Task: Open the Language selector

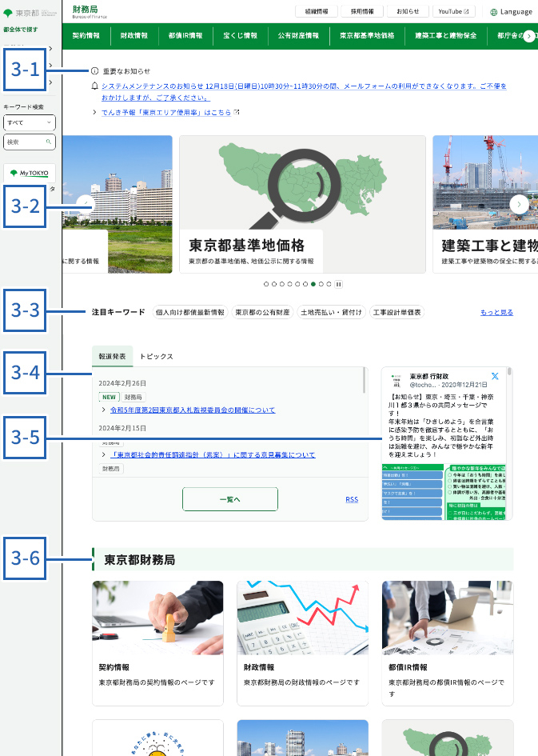Action: click(x=512, y=12)
